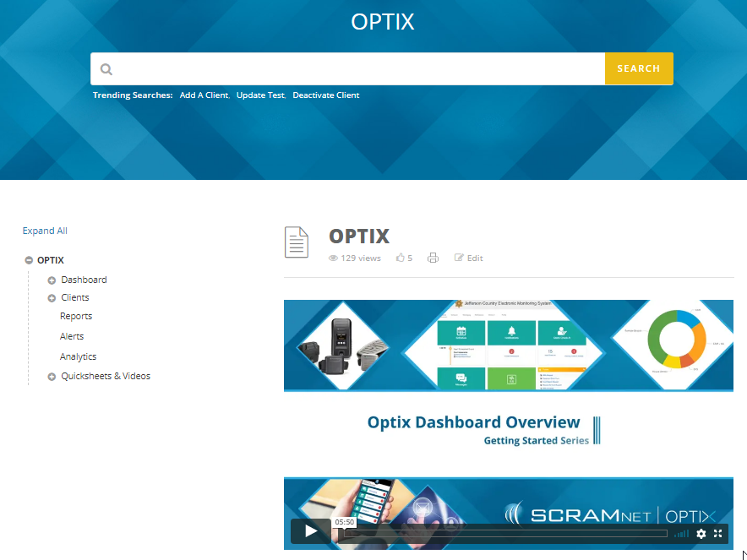747x560 pixels.
Task: Expand the Clients tree node
Action: point(52,298)
